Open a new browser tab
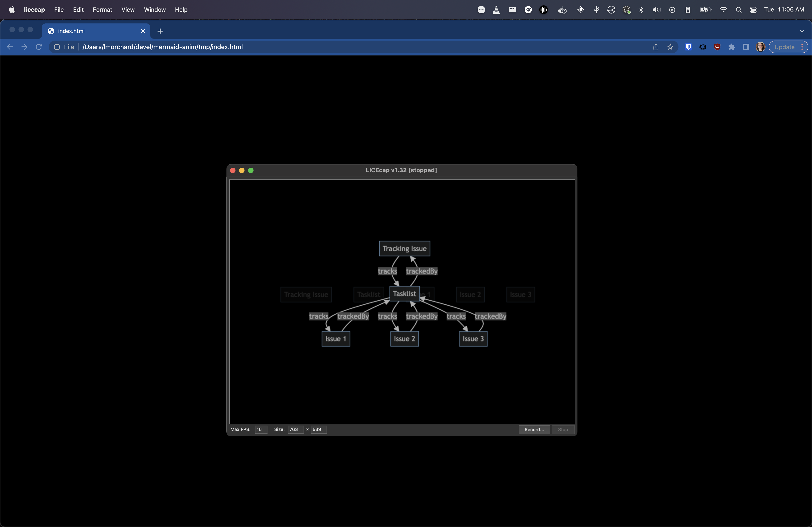The image size is (812, 527). point(160,31)
